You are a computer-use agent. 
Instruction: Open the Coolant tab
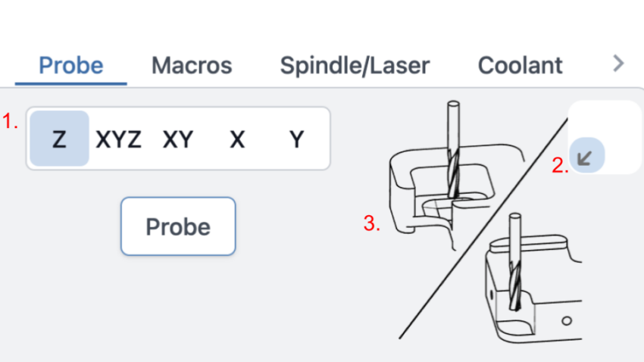tap(520, 65)
